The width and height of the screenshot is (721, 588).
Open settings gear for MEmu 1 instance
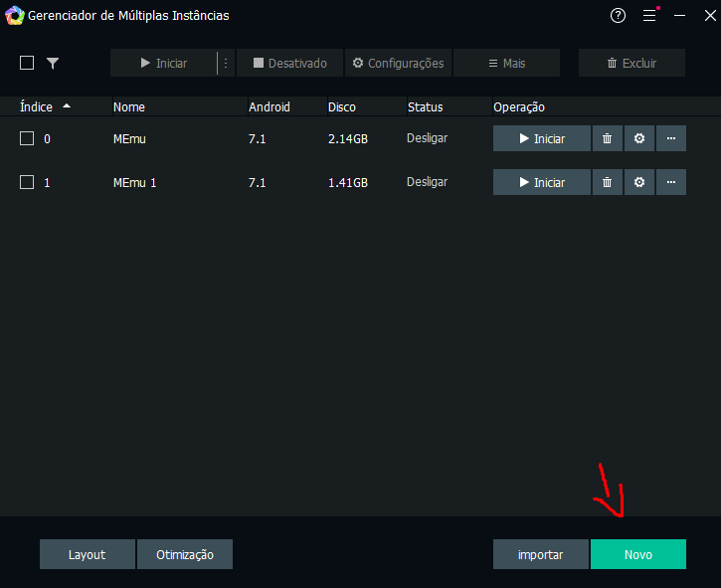click(x=639, y=182)
